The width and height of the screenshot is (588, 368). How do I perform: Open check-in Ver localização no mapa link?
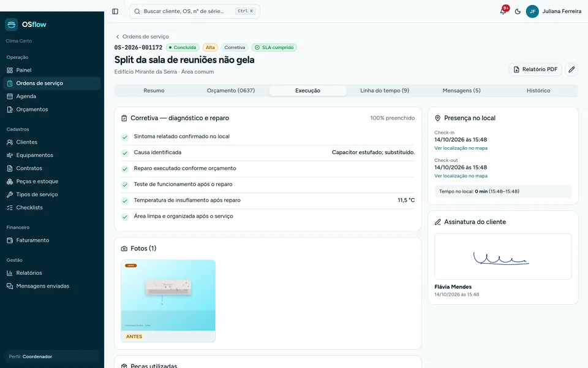(x=461, y=148)
